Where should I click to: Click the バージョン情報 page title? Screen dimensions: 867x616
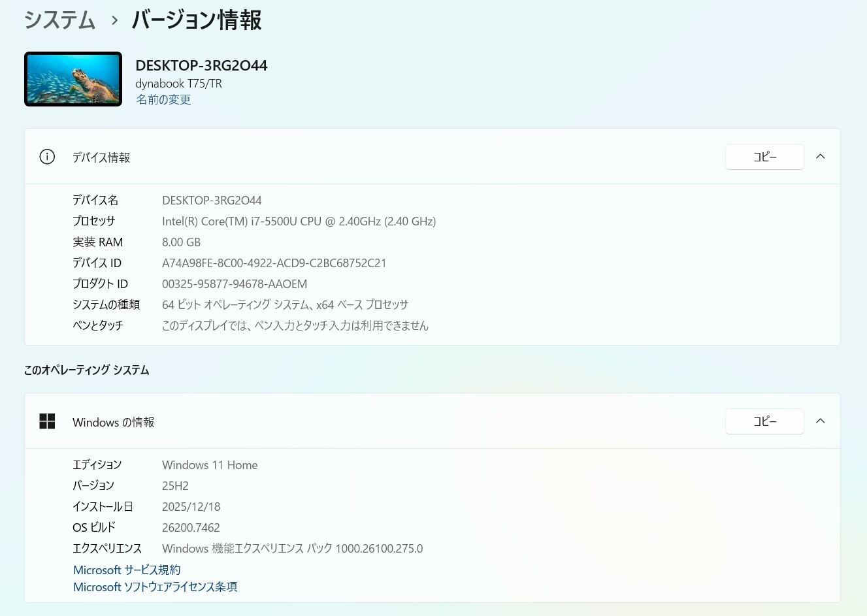coord(197,20)
